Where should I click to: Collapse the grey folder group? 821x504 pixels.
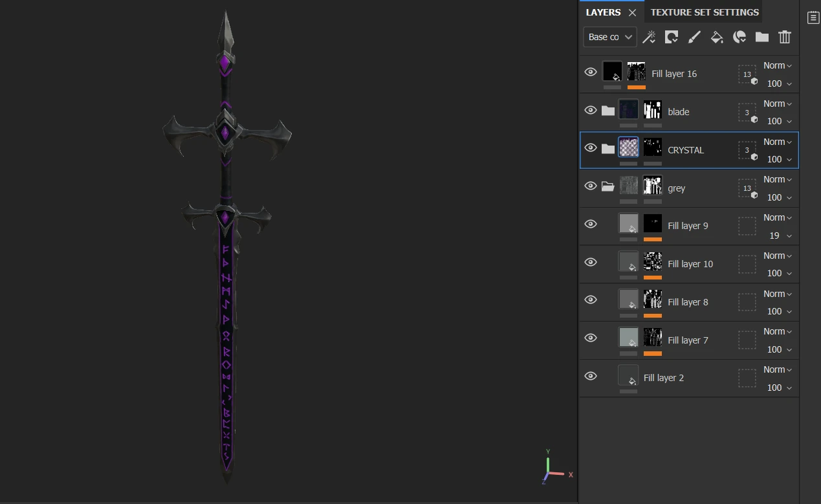point(608,187)
